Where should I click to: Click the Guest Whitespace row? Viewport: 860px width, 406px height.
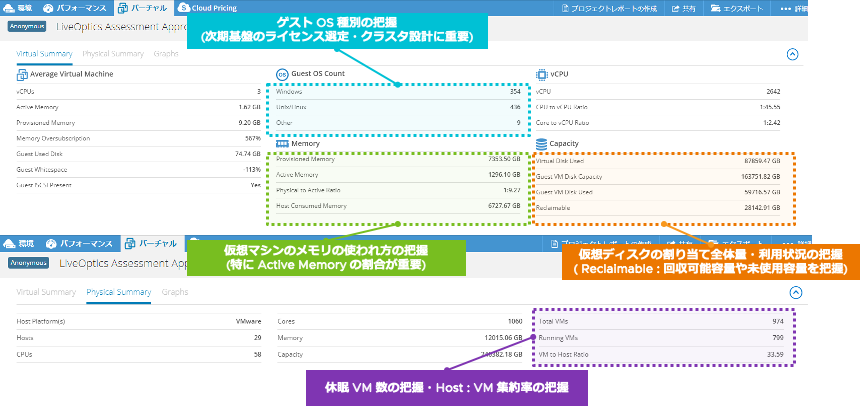[139, 170]
